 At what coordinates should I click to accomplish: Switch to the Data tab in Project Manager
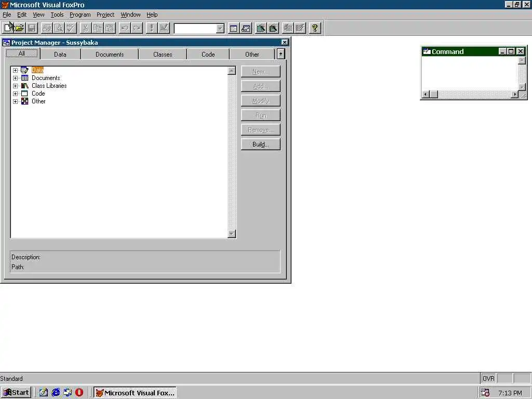60,54
